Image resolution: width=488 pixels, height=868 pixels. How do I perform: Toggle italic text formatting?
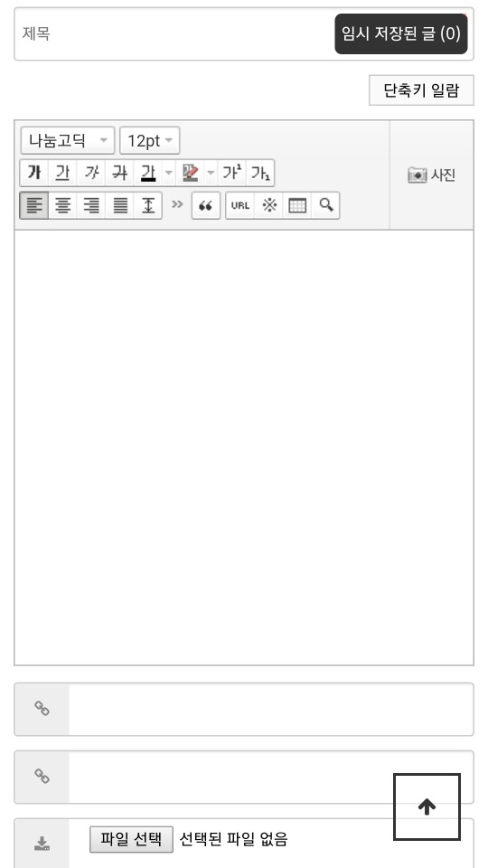[91, 174]
